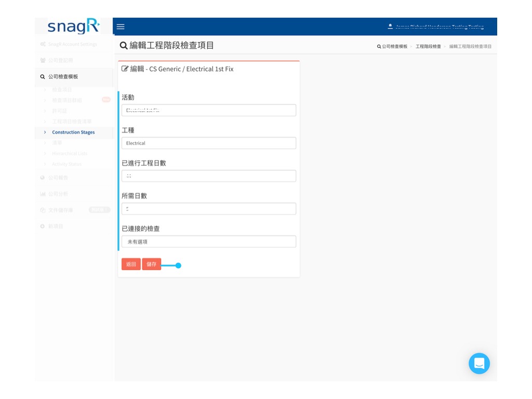This screenshot has width=532, height=399.
Task: Click the 返回 button
Action: click(x=131, y=264)
